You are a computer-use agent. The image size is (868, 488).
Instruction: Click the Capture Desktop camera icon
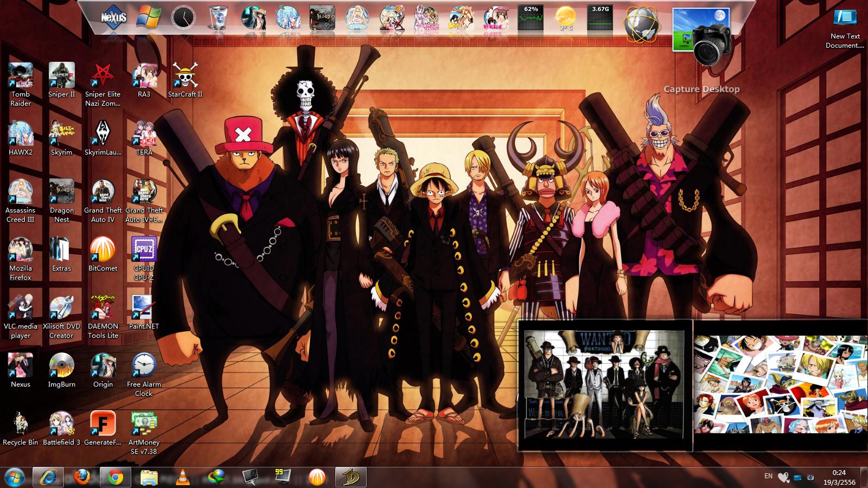[x=702, y=37]
